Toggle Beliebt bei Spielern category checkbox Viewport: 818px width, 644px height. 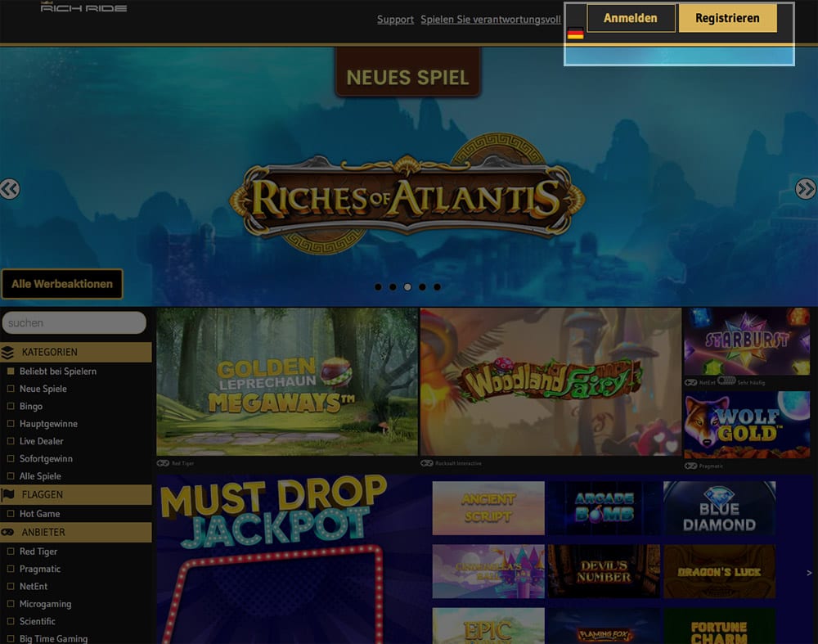pos(11,371)
